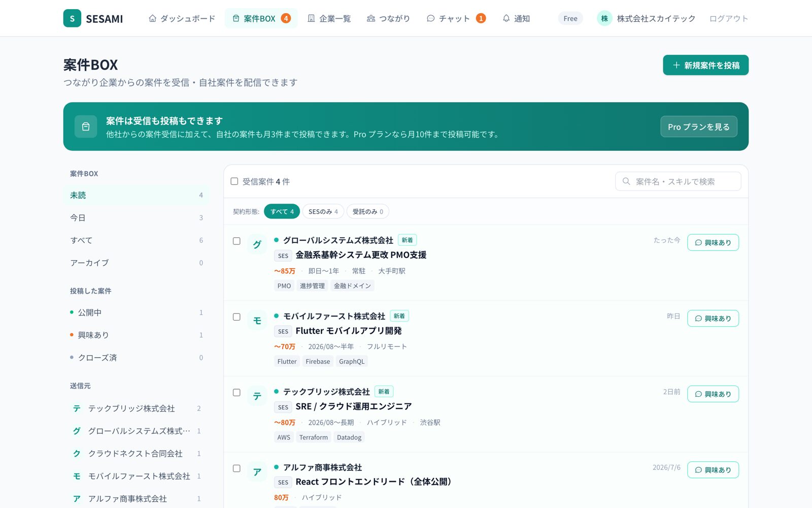Check the アルファ商事 case checkbox
Image resolution: width=812 pixels, height=508 pixels.
click(x=236, y=468)
